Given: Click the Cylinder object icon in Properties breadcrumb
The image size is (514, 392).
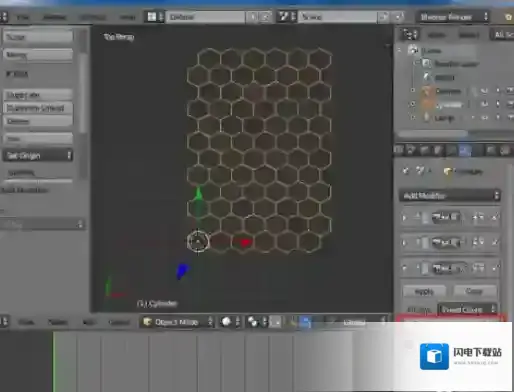Looking at the screenshot, I should (x=447, y=171).
